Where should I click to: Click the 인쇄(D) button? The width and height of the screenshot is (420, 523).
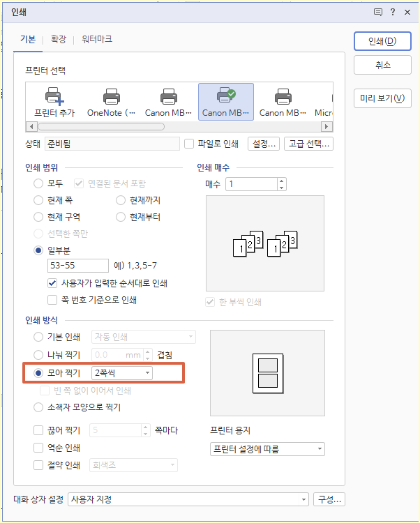click(382, 41)
